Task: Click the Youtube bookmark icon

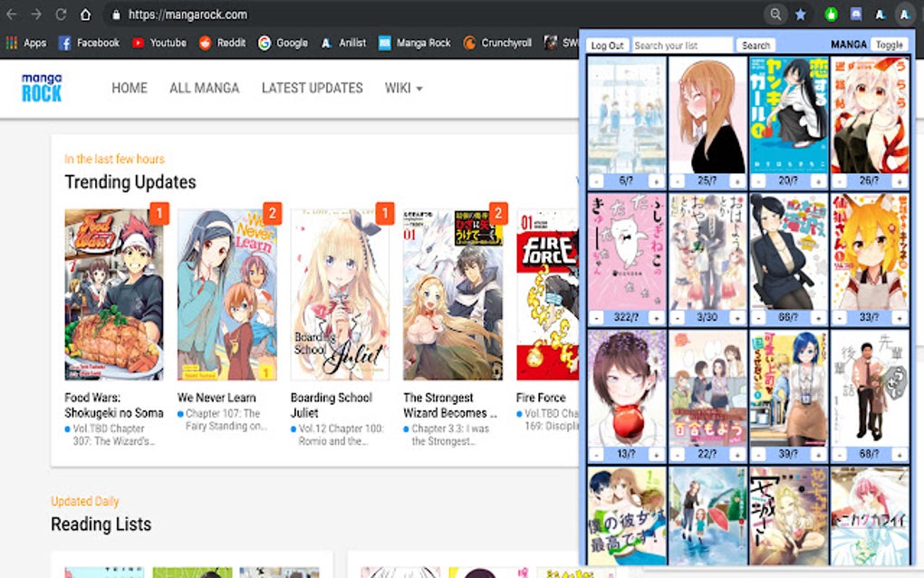Action: point(138,41)
